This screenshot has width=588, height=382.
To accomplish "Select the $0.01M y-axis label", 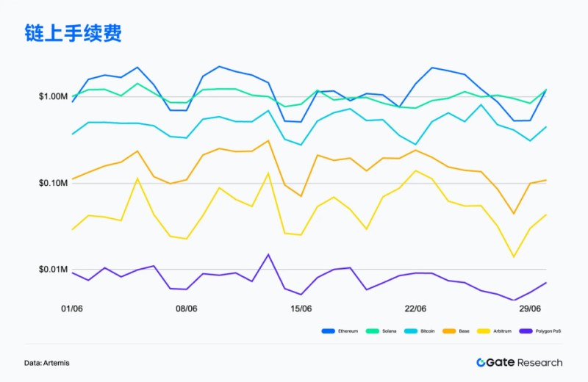I will (x=54, y=270).
